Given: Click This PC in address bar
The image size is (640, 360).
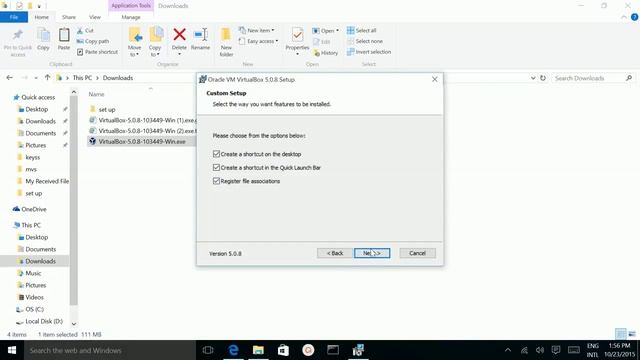Looking at the screenshot, I should [x=82, y=78].
